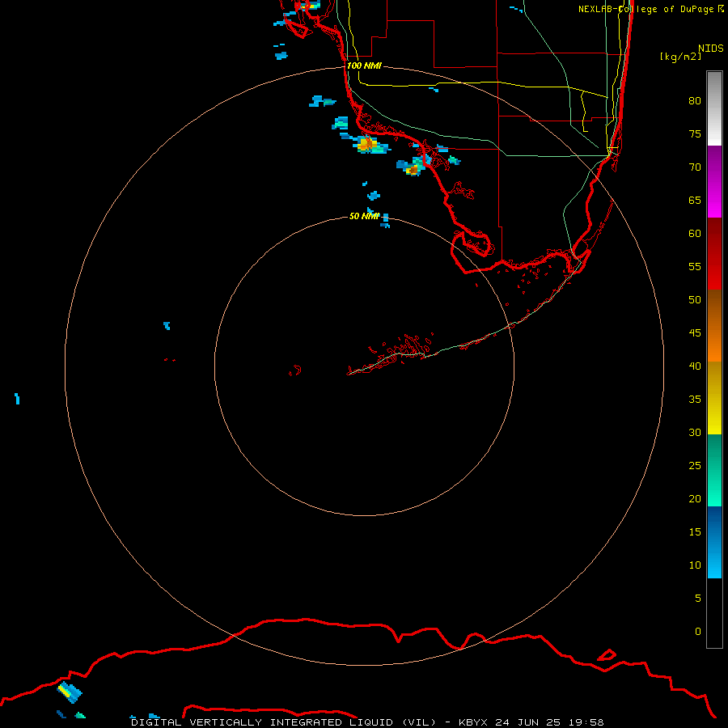This screenshot has height=728, width=728.
Task: Select the 45 value on color scale
Action: [695, 333]
